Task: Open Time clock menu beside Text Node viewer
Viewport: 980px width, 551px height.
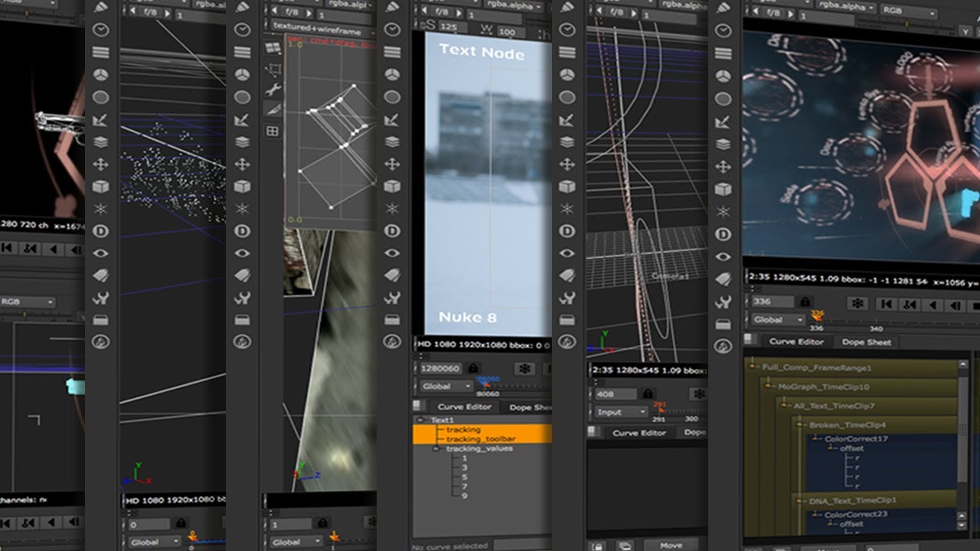Action: pyautogui.click(x=392, y=31)
